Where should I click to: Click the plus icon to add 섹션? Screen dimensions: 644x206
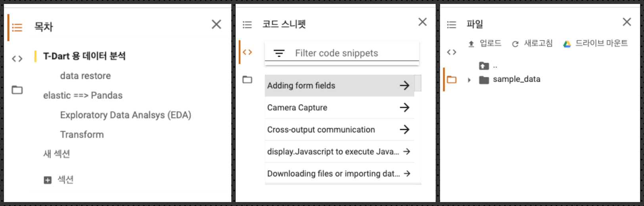click(48, 180)
